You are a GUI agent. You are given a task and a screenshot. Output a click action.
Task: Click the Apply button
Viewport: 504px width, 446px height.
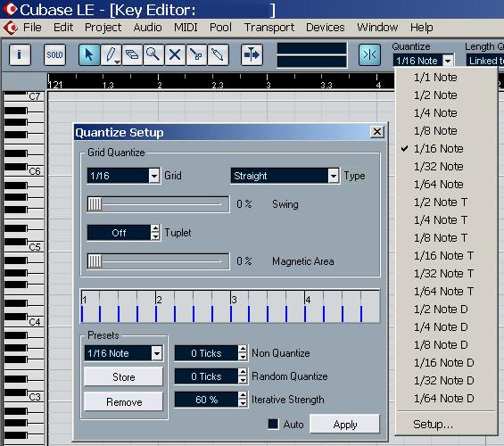tap(344, 425)
